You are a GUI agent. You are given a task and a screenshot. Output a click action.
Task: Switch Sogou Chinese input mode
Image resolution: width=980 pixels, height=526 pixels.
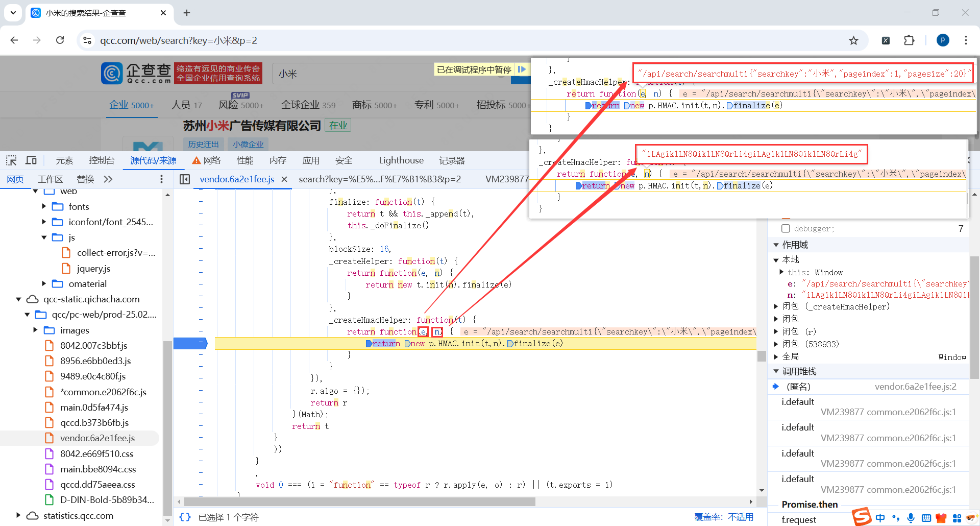pos(880,518)
